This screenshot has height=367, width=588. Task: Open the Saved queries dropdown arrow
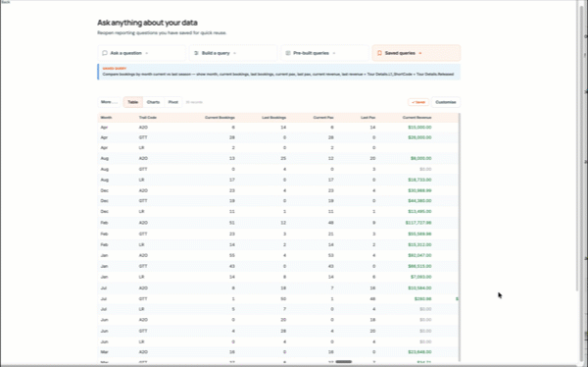[x=420, y=53]
